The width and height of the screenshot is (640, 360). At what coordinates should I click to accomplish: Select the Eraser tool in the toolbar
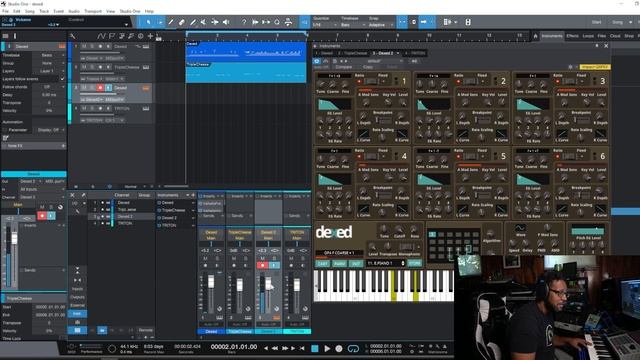coord(182,22)
